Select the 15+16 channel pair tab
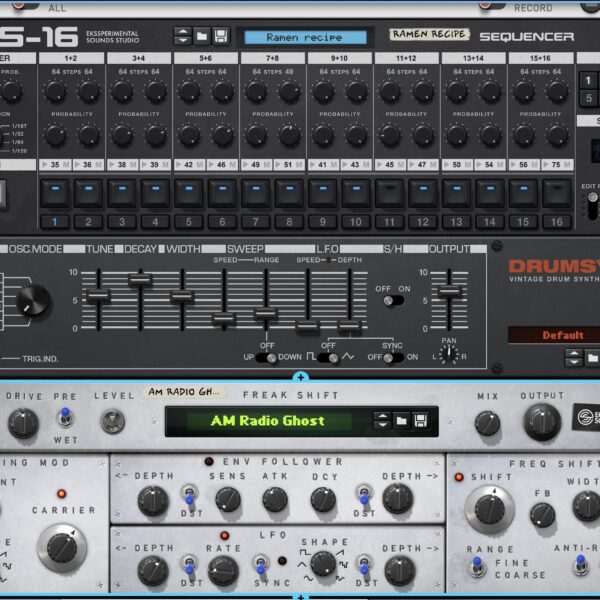This screenshot has width=600, height=600. click(x=540, y=58)
